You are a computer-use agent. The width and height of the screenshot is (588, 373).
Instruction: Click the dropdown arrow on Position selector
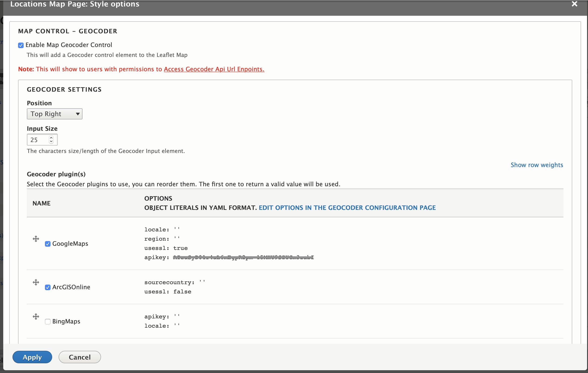[x=78, y=114]
